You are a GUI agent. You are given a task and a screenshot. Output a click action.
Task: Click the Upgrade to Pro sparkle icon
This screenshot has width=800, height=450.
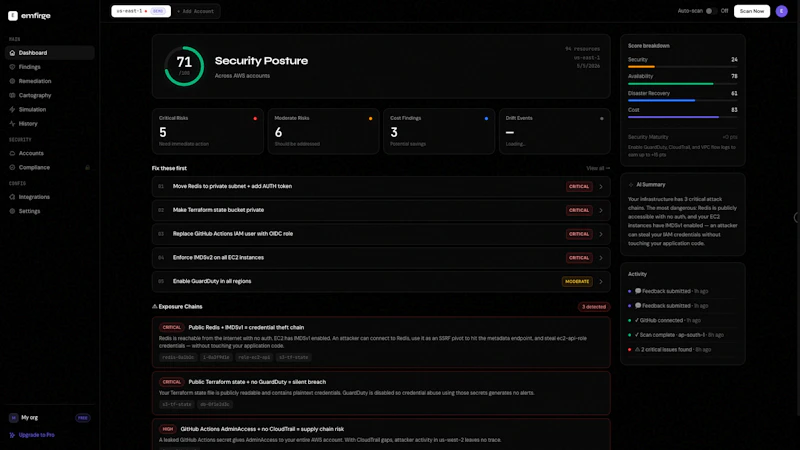click(x=12, y=435)
